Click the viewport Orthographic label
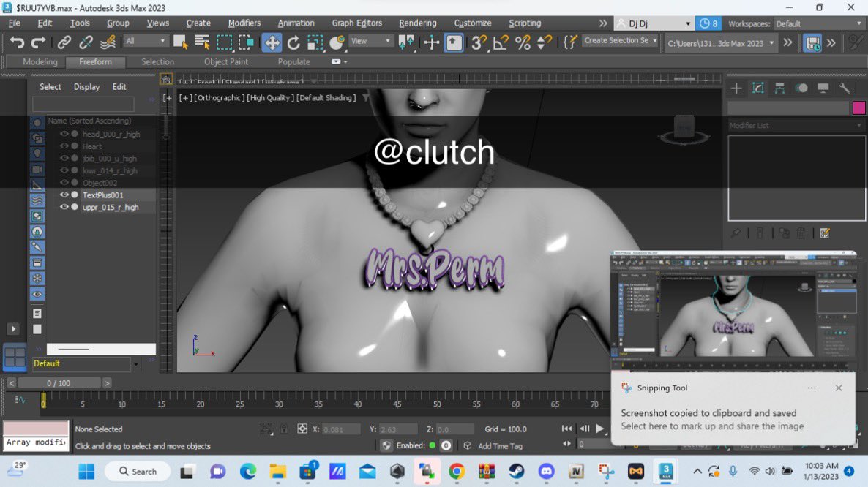Viewport: 868px width, 487px height. pyautogui.click(x=220, y=98)
